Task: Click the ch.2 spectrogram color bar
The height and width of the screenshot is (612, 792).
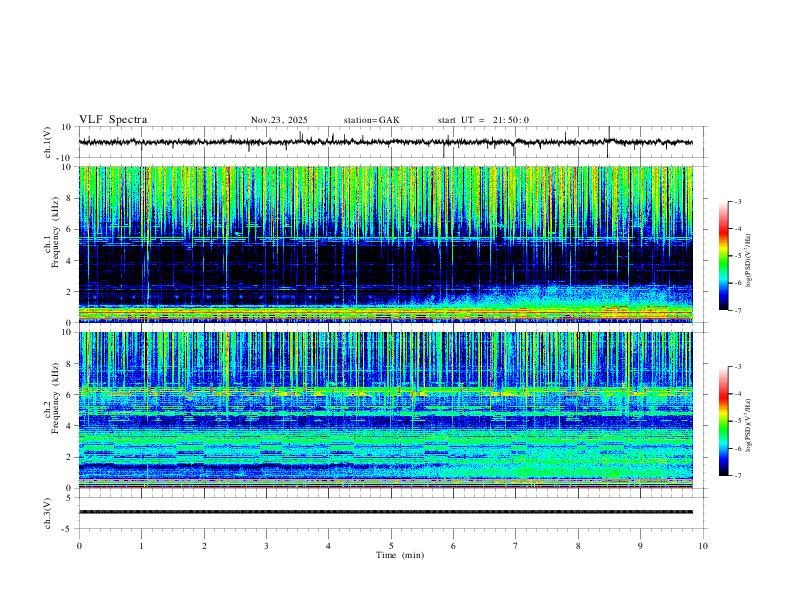Action: pos(723,421)
